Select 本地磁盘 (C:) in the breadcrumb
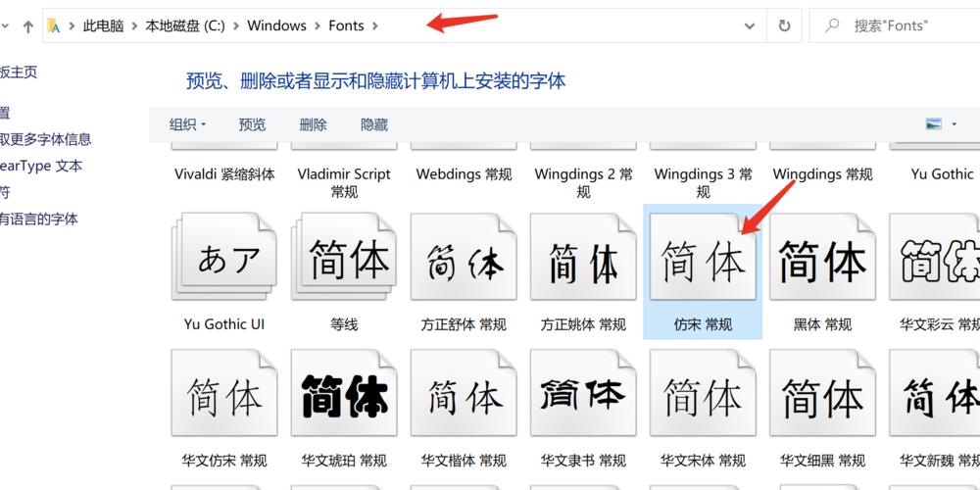The height and width of the screenshot is (490, 980). [185, 25]
